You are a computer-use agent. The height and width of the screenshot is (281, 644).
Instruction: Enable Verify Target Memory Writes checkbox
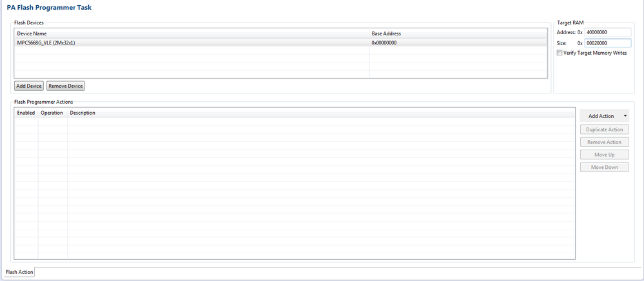[x=559, y=53]
